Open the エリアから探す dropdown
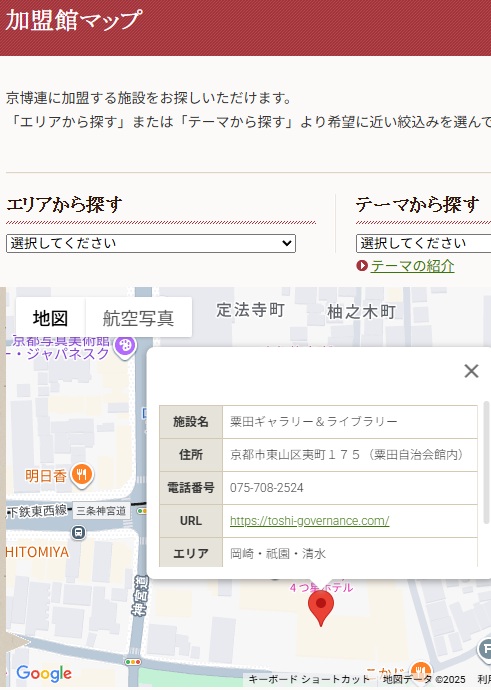491x690 pixels. click(151, 243)
